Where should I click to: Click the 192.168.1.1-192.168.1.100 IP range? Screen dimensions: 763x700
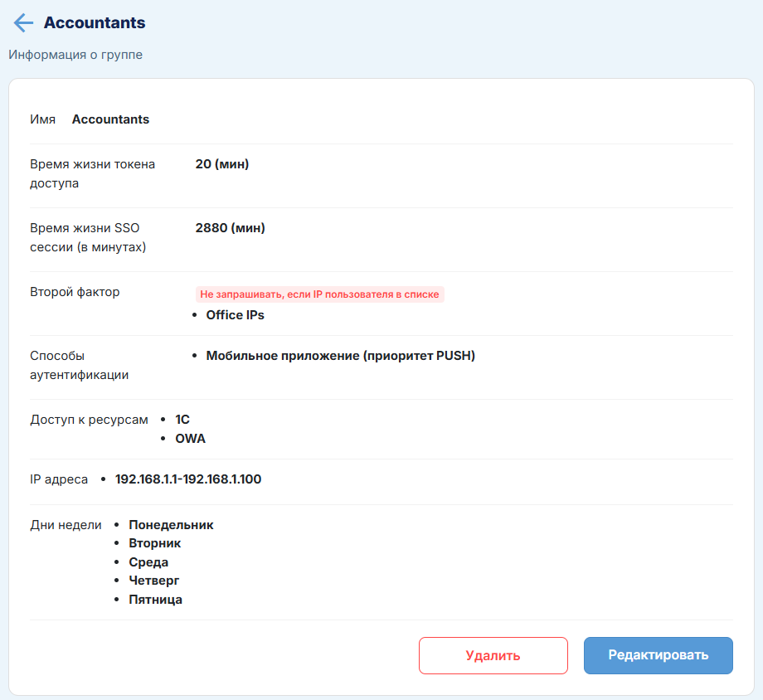coord(188,479)
